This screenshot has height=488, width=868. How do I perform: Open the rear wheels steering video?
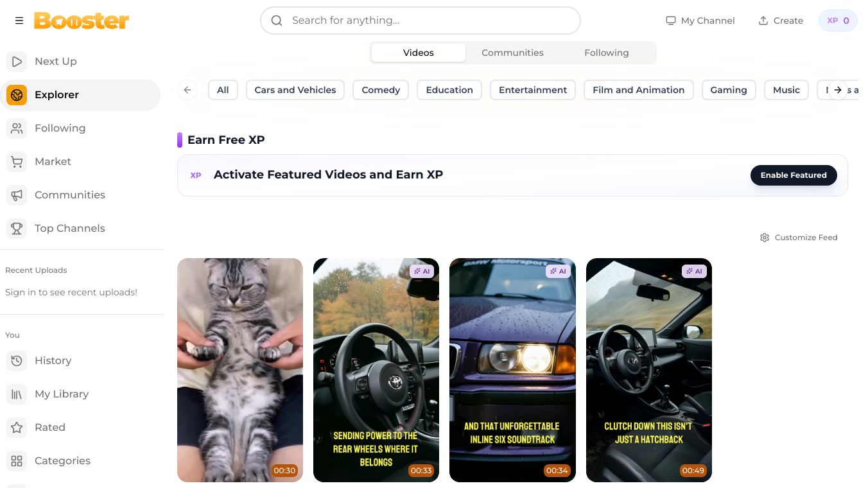point(376,370)
